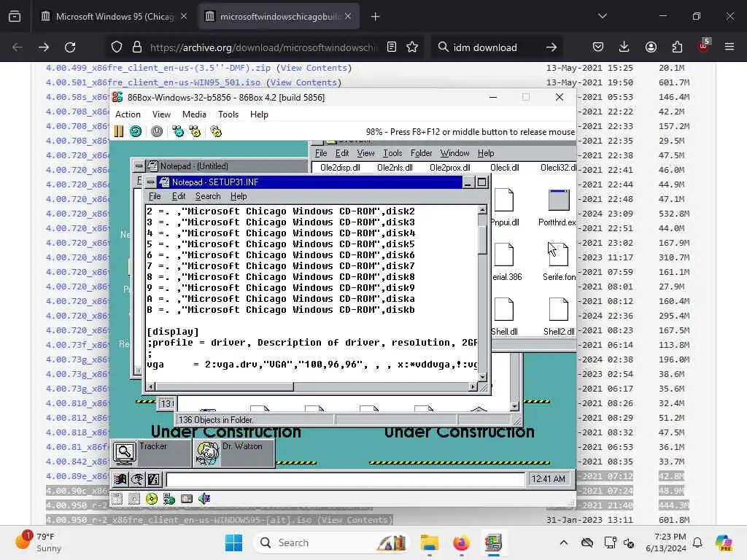The width and height of the screenshot is (747, 560).
Task: Open Notepad SETUP31.INF control menu box
Action: pyautogui.click(x=150, y=182)
